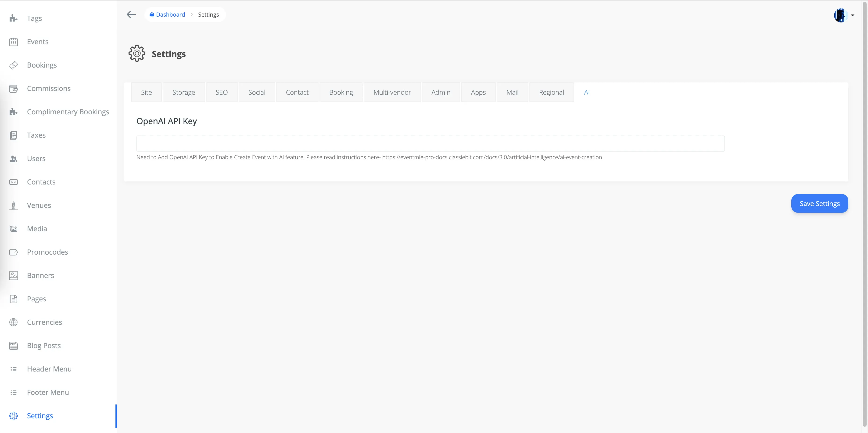Open the Multi-vendor tab
Image resolution: width=868 pixels, height=433 pixels.
point(392,92)
